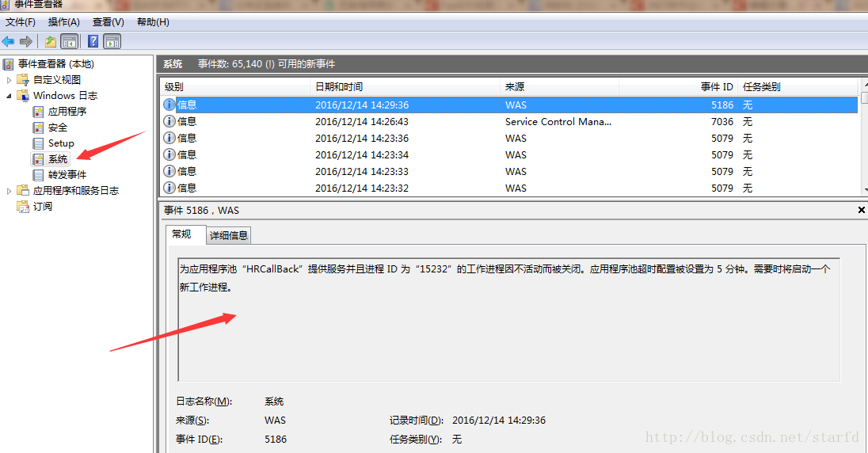Select the 2016/12/14 14:23:33 event row
The image size is (868, 453).
(510, 171)
